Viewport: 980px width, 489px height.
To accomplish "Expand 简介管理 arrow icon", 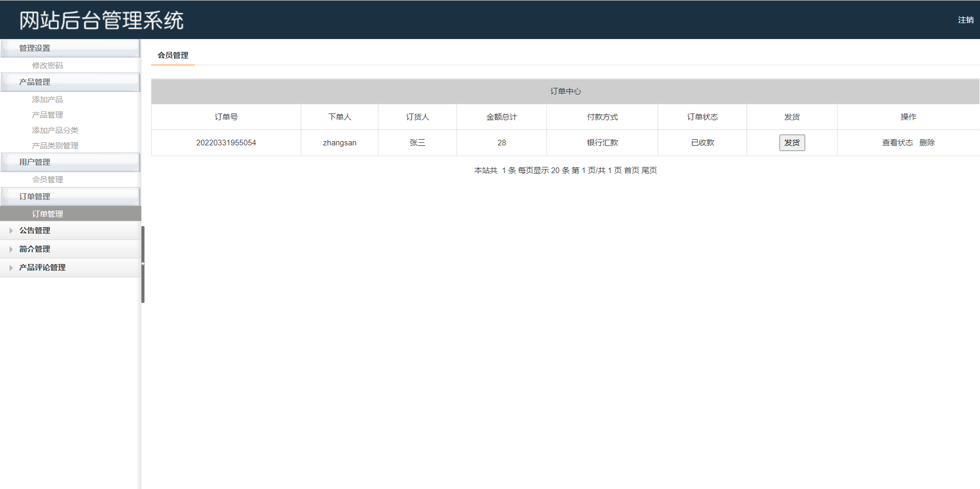I will [x=11, y=249].
